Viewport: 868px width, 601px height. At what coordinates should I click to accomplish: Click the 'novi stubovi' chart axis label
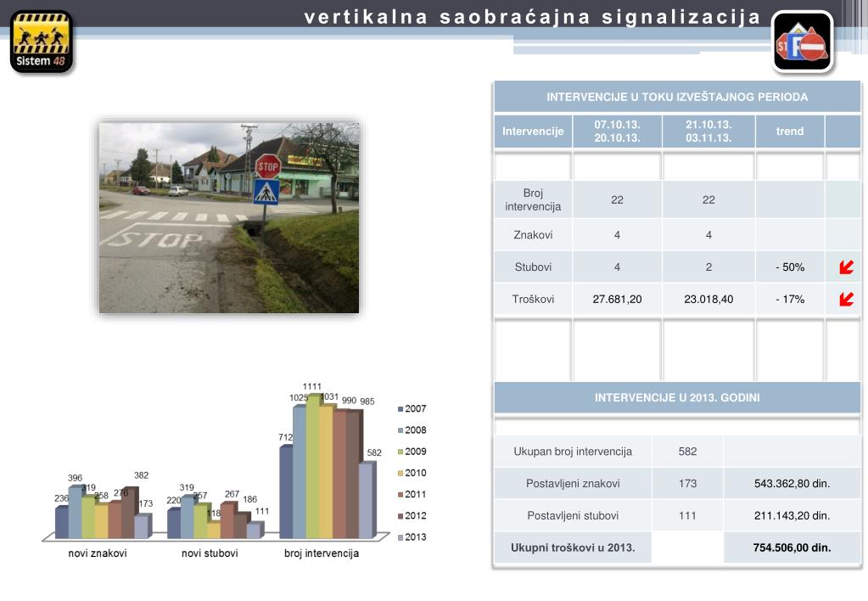(x=210, y=553)
